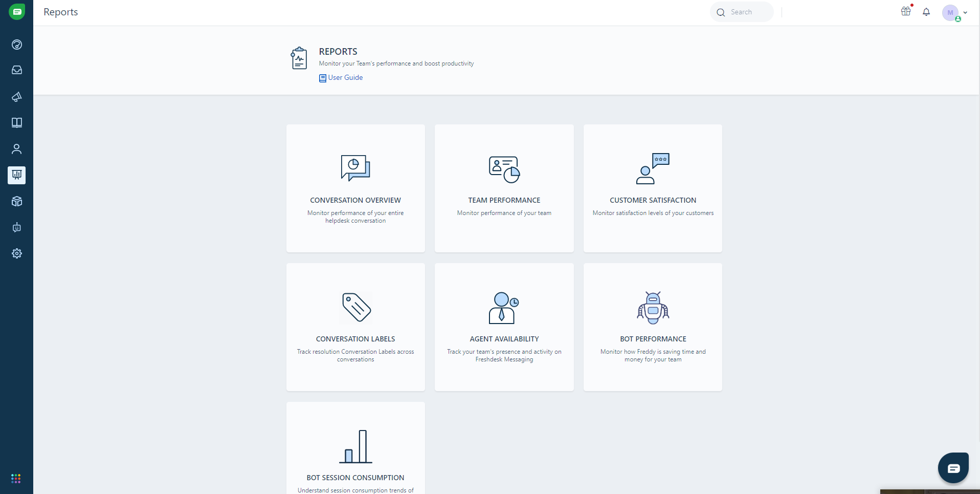Open the chat widget launcher button
This screenshot has height=494, width=980.
click(953, 468)
